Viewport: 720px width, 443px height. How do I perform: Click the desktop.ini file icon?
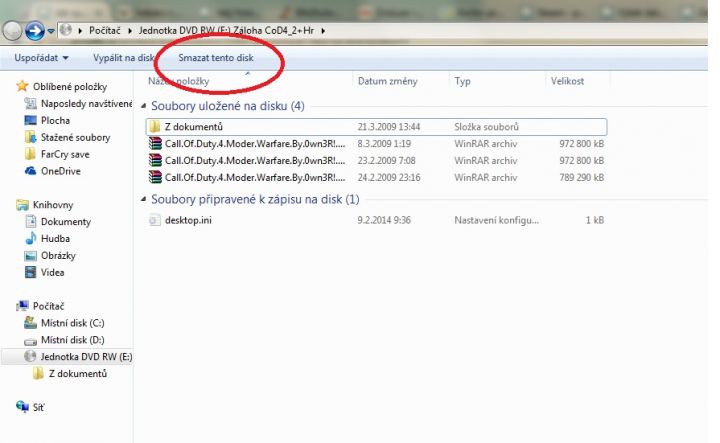tap(155, 220)
